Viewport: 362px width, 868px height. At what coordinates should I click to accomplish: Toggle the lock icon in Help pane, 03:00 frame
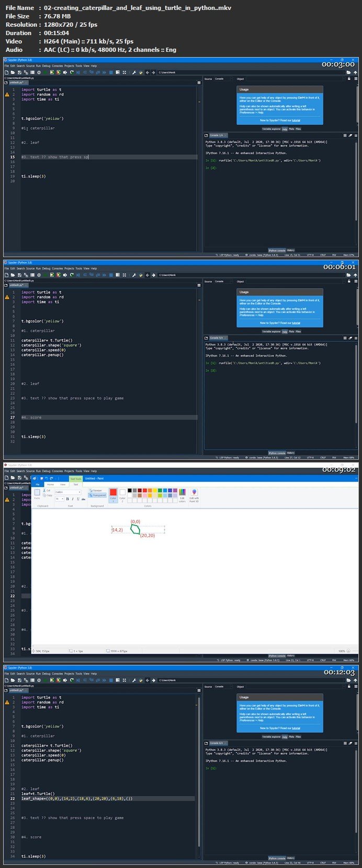349,79
